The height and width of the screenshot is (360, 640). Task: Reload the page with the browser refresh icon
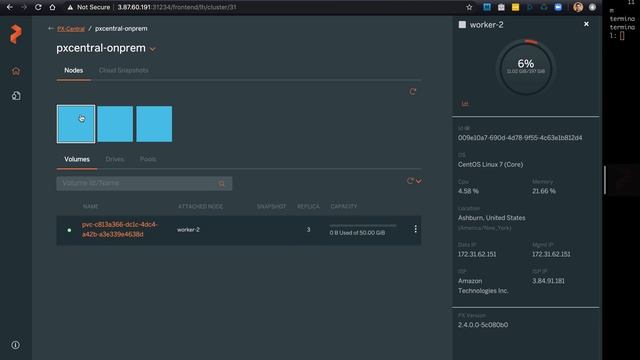tap(38, 7)
